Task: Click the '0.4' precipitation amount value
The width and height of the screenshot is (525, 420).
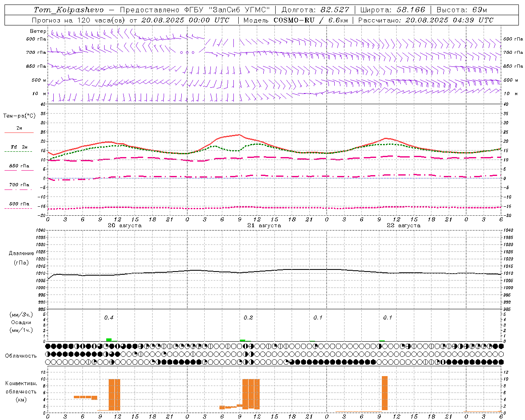Action: pos(109,318)
